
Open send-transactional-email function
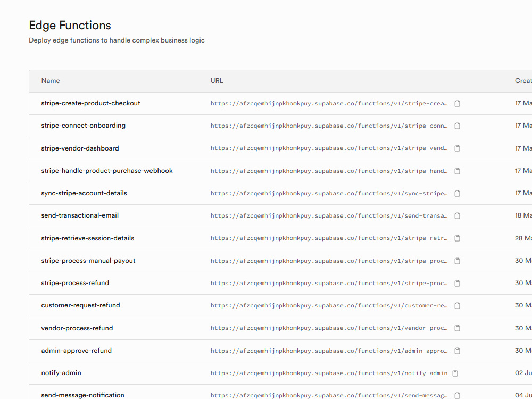80,215
